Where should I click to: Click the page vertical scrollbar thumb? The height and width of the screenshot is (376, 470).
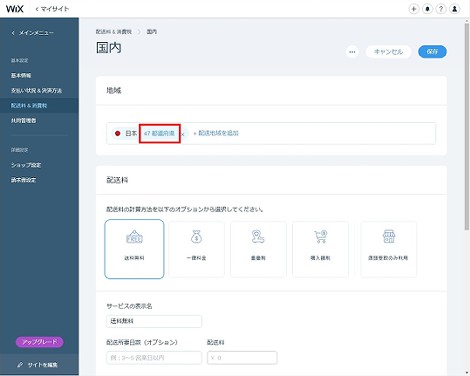(x=467, y=126)
